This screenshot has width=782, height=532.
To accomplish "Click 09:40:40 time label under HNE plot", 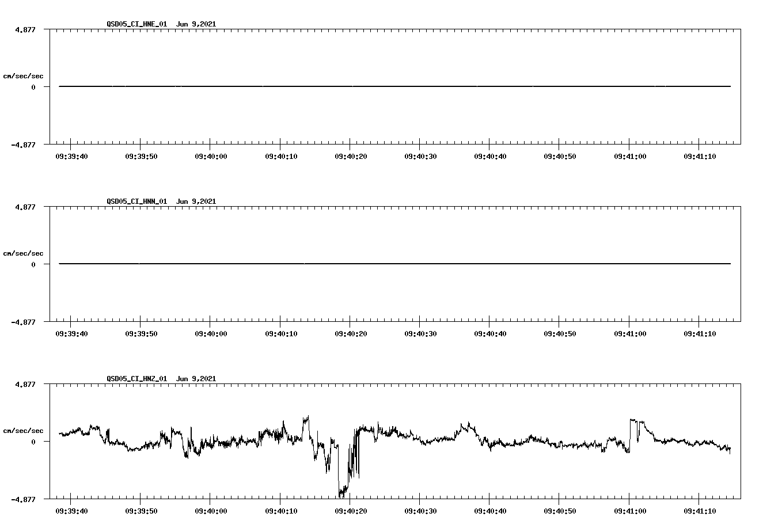I will (490, 157).
